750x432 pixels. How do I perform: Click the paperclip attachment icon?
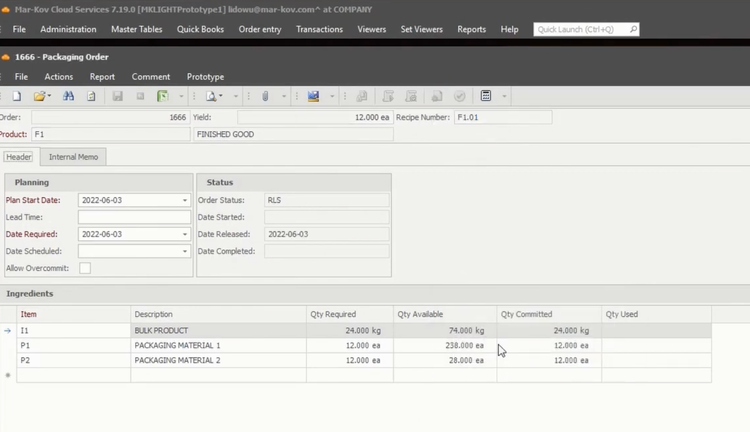tap(266, 97)
